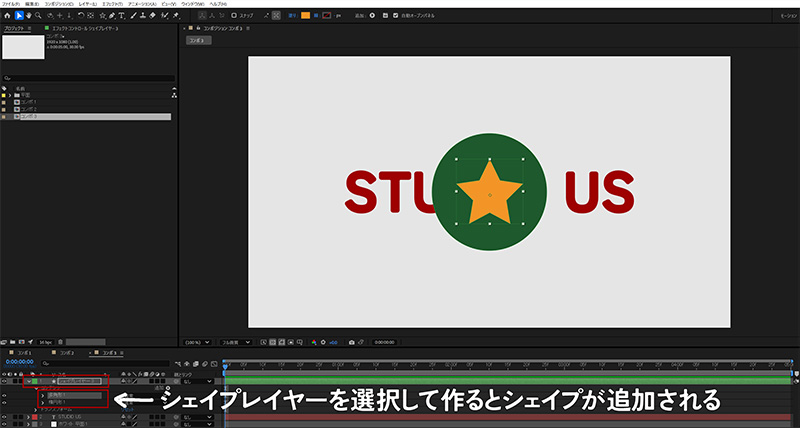The image size is (800, 428).
Task: Click the magnifier-with-clock icon under the viewer
Action: (x=264, y=342)
